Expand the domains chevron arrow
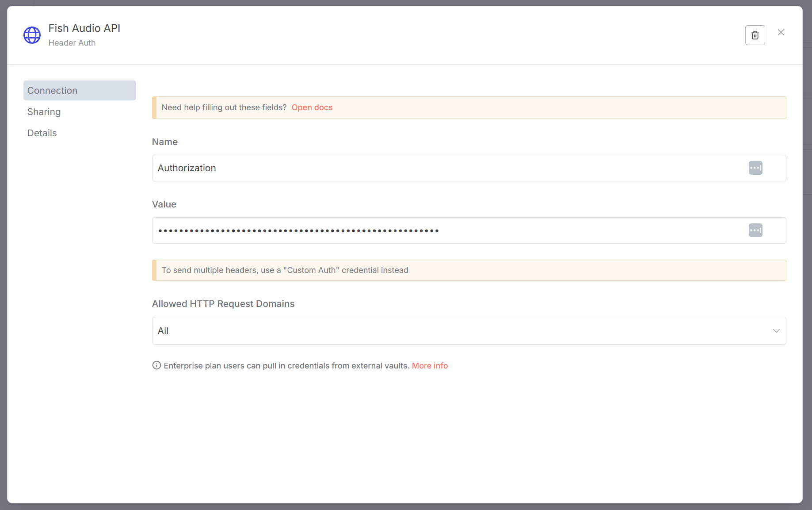This screenshot has width=812, height=510. tap(776, 331)
